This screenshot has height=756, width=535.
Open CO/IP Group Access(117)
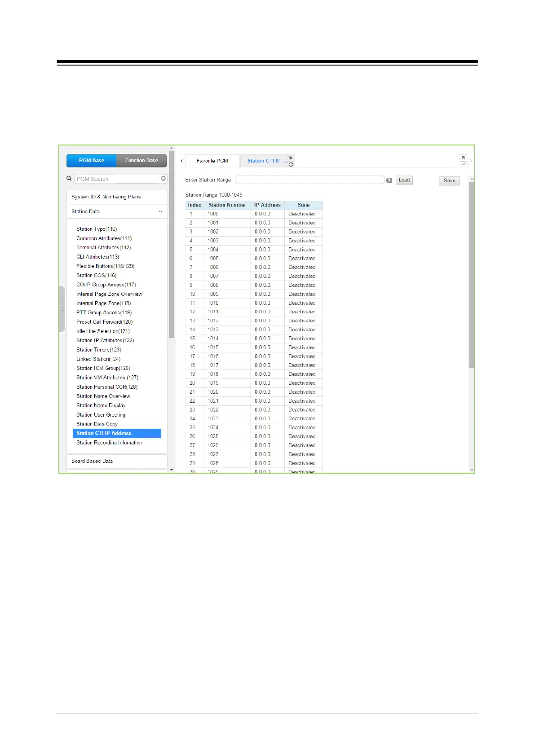click(106, 285)
